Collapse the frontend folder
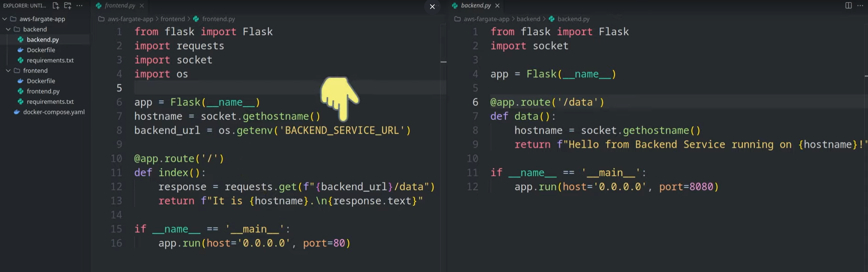Image resolution: width=868 pixels, height=272 pixels. 8,71
